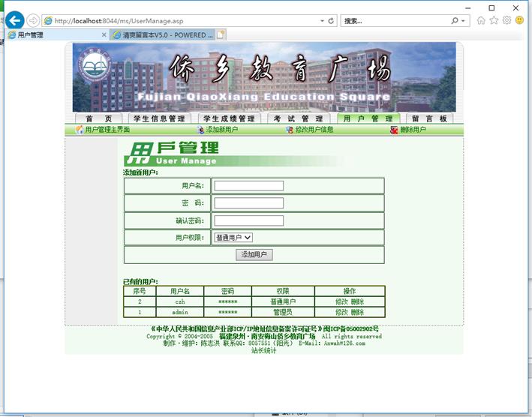
Task: Open the 修改用户信息 submenu link
Action: click(310, 130)
